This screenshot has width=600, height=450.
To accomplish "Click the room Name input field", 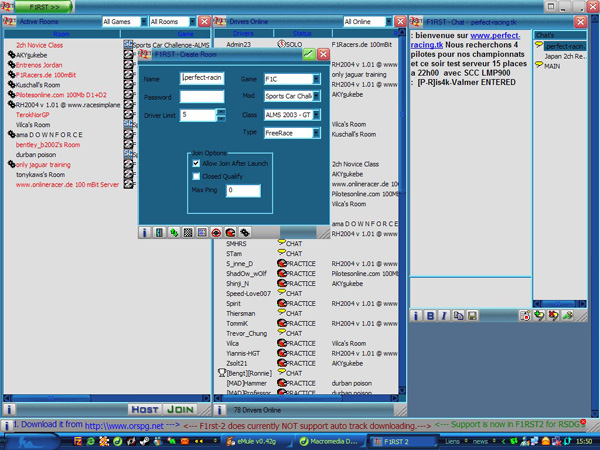I will click(x=202, y=78).
